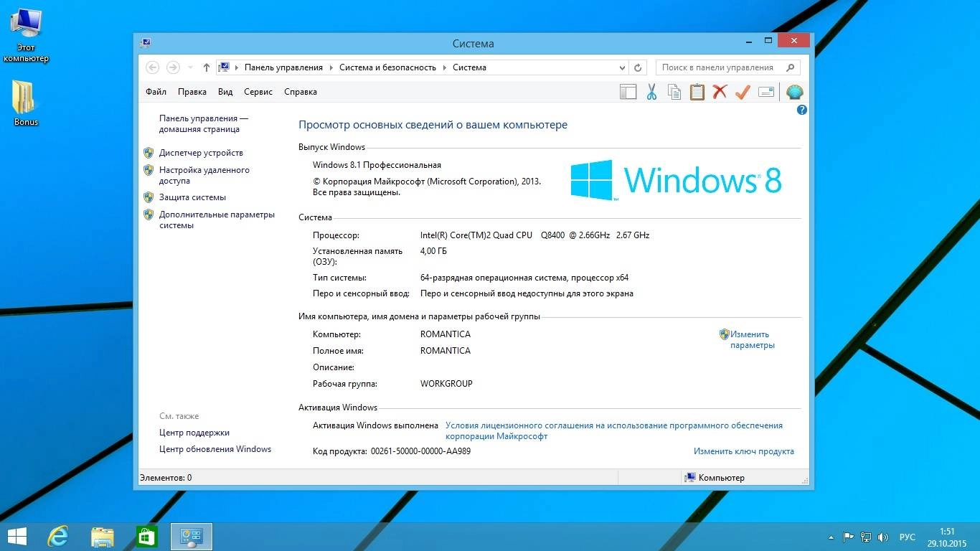Image resolution: width=980 pixels, height=551 pixels.
Task: Show hidden tray icons arrow
Action: tap(831, 537)
